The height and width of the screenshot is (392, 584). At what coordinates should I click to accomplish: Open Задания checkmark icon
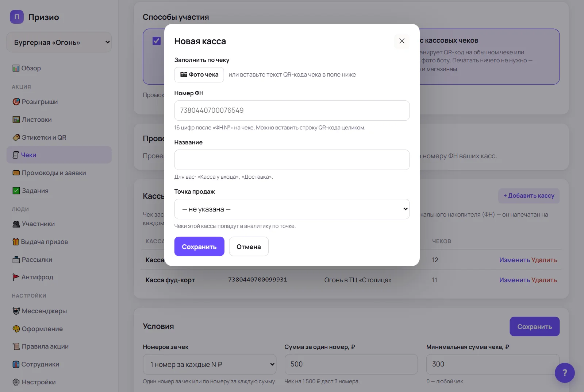(x=16, y=191)
